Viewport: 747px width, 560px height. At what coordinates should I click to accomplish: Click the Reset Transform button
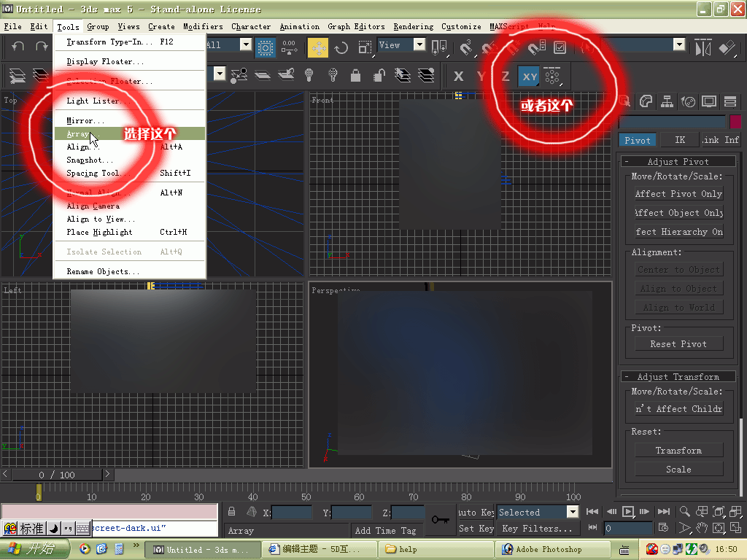(x=678, y=451)
